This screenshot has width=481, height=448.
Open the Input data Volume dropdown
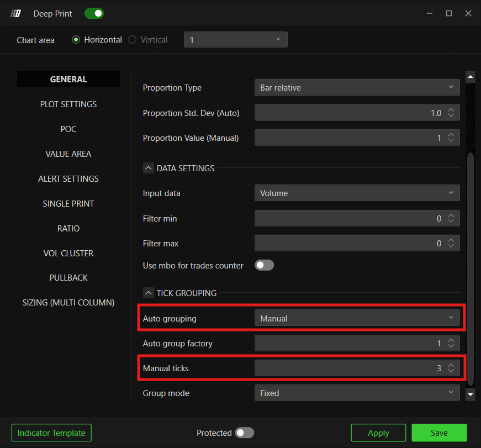coord(357,193)
